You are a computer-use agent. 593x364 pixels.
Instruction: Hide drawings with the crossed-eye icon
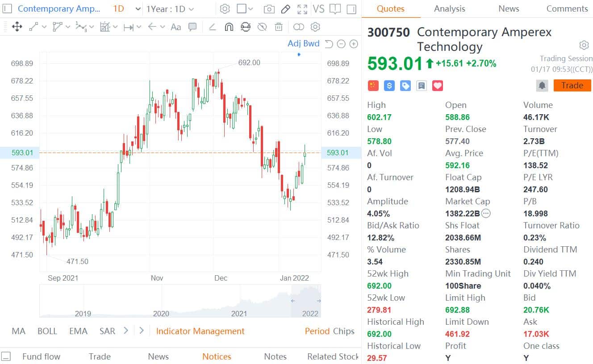[262, 27]
